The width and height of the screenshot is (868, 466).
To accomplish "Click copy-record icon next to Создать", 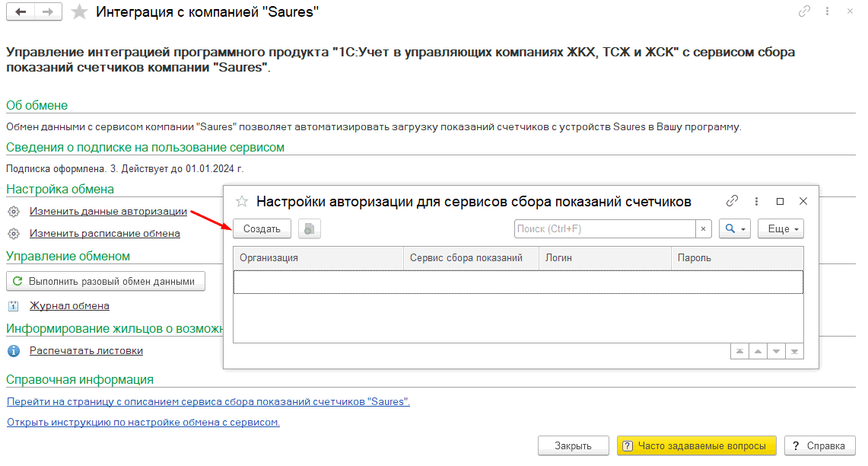I will pos(310,229).
